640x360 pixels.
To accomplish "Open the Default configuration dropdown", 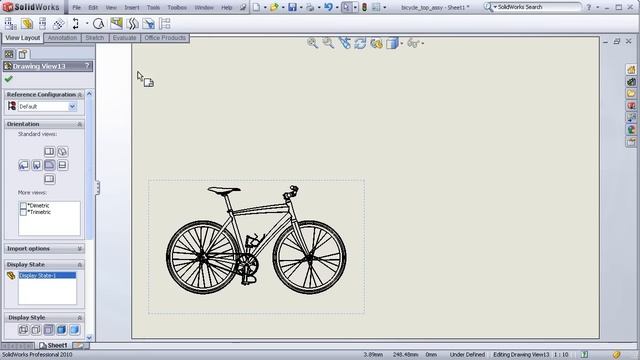I will point(72,107).
